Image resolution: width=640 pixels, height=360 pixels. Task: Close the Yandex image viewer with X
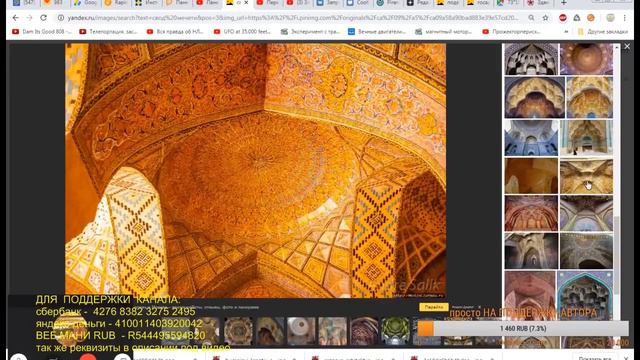[627, 47]
